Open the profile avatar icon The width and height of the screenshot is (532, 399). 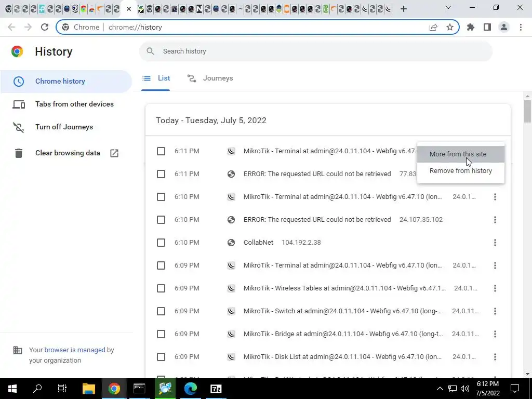click(x=504, y=27)
